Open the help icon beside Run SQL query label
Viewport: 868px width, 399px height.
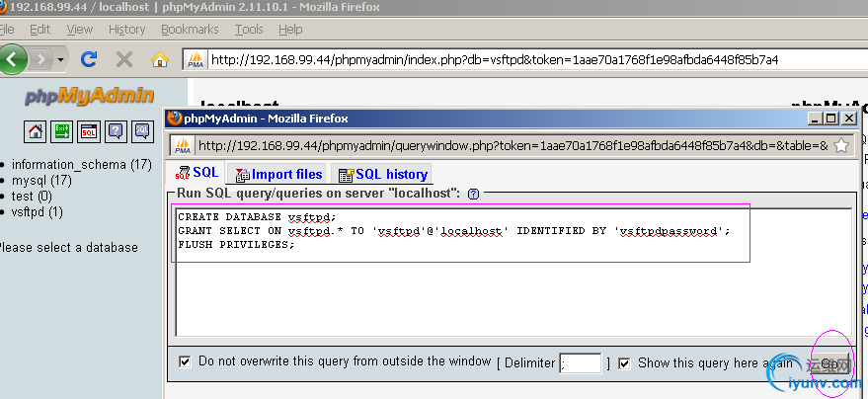pyautogui.click(x=473, y=194)
